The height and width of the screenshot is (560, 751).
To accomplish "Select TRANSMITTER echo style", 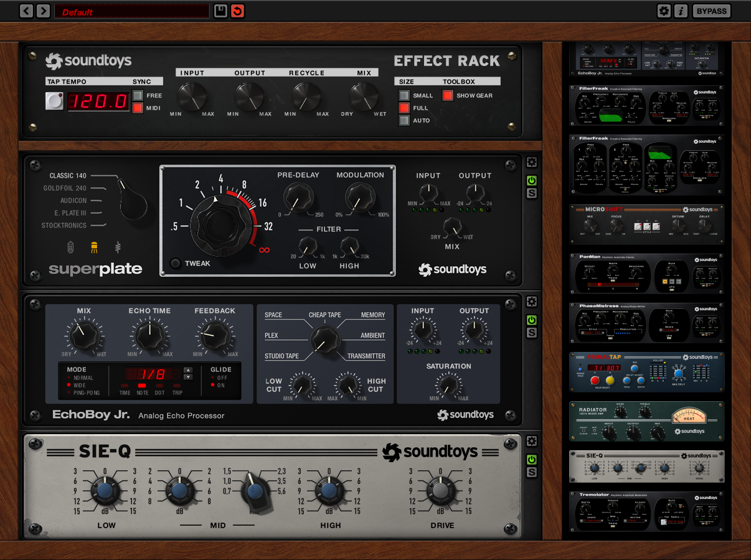I will tap(366, 356).
